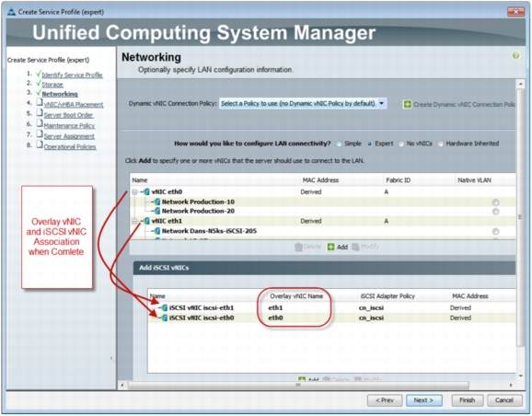Viewport: 532px width, 416px height.
Task: Click the Cancel button
Action: tap(504, 400)
